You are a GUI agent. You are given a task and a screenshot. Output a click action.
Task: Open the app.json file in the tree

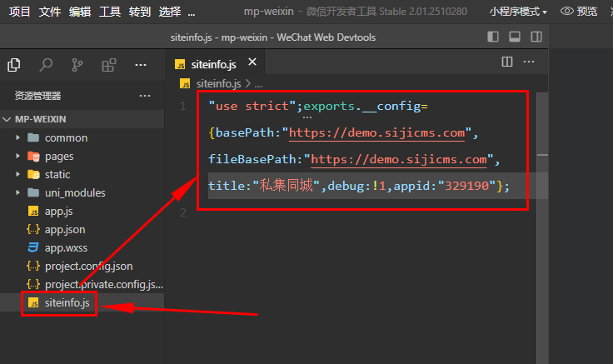[x=65, y=229]
